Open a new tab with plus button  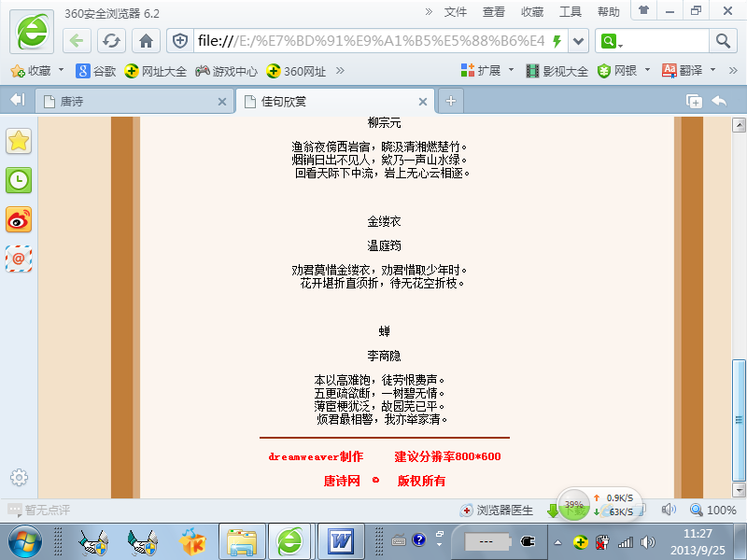coord(450,101)
